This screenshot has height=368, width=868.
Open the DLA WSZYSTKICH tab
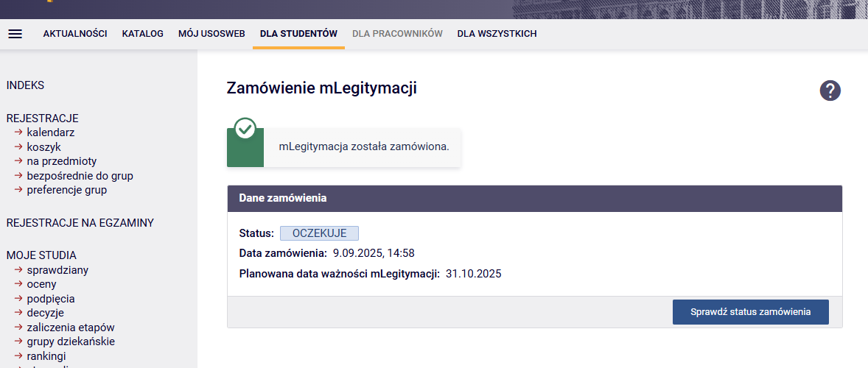click(x=497, y=34)
